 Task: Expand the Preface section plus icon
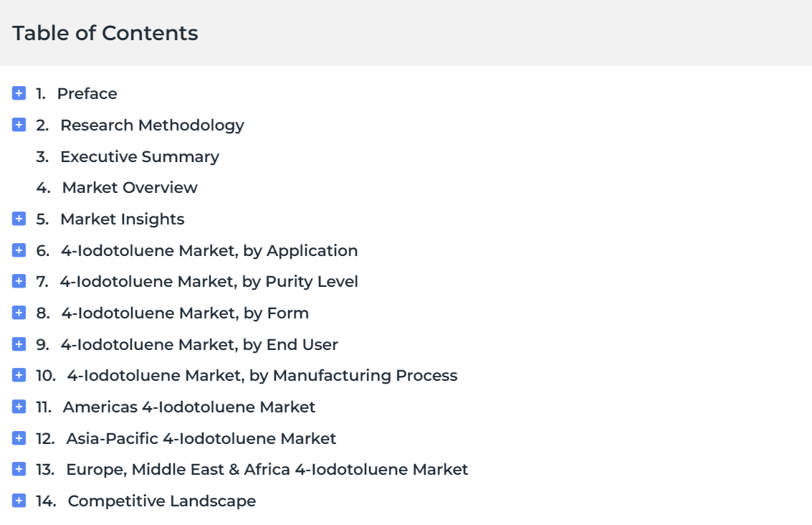coord(19,93)
